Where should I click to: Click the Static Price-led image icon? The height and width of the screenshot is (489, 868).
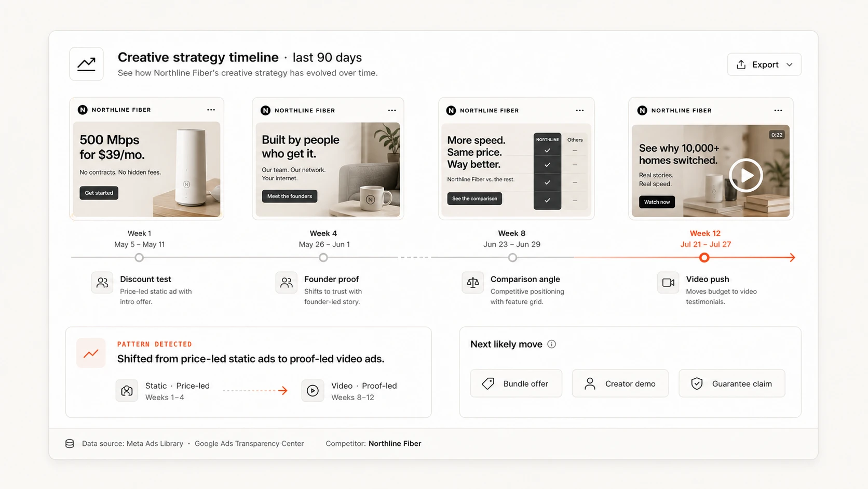(x=127, y=391)
